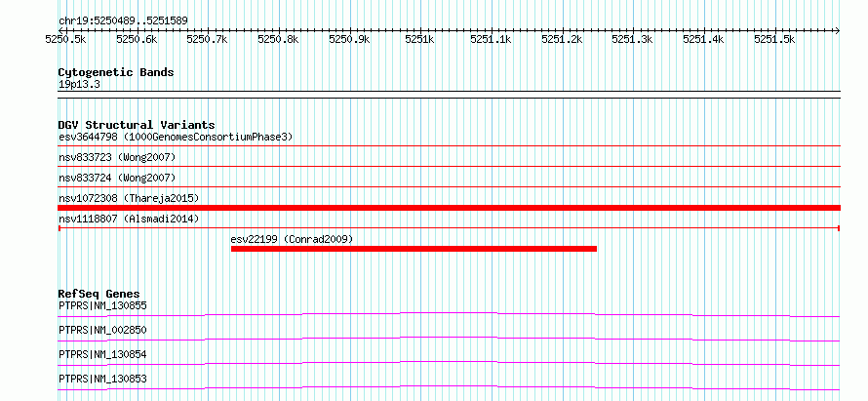The width and height of the screenshot is (868, 401).
Task: Click left arrow end of the ruler
Action: click(60, 30)
